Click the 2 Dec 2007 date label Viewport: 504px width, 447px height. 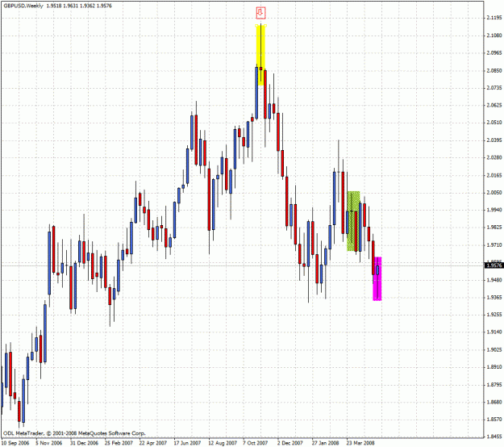coord(290,443)
